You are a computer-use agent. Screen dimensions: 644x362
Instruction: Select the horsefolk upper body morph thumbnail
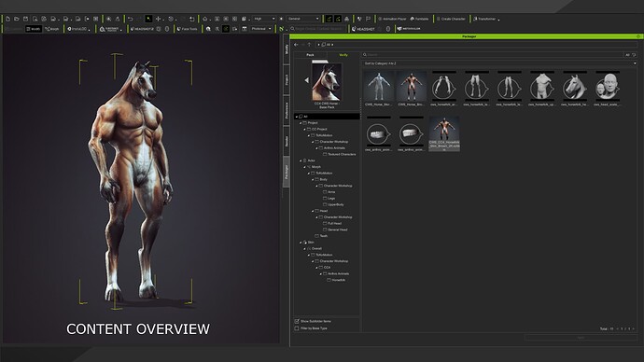point(542,89)
